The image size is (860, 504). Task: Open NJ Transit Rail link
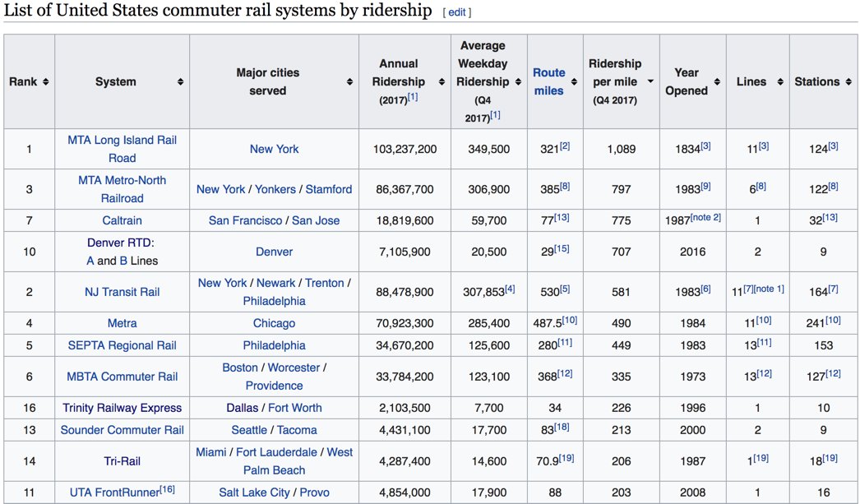pyautogui.click(x=122, y=293)
